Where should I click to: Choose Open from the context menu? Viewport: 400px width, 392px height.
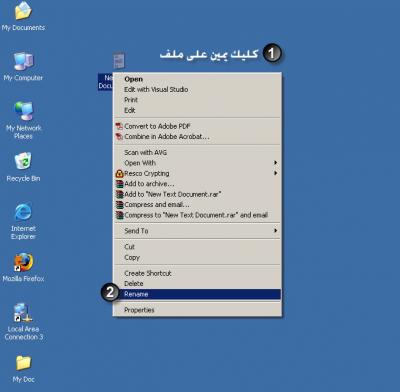(197, 79)
